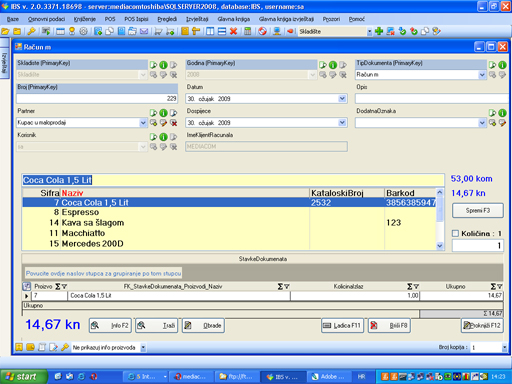The height and width of the screenshot is (384, 512).
Task: Click the calculator toolbar icon
Action: [248, 32]
